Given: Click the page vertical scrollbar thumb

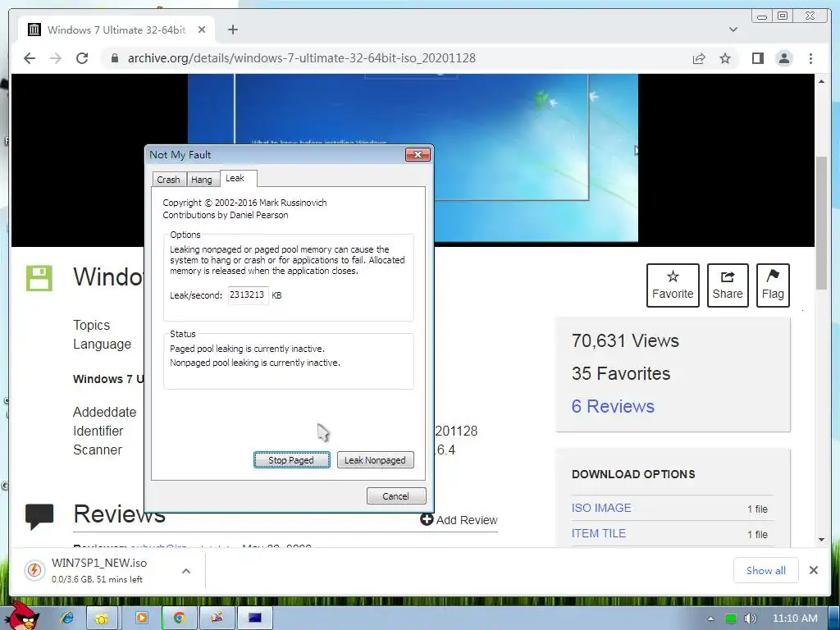Looking at the screenshot, I should [821, 223].
